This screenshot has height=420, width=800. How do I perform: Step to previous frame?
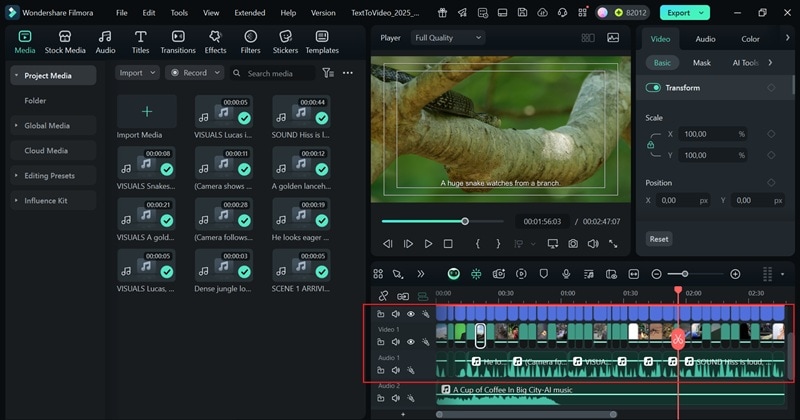tap(388, 244)
